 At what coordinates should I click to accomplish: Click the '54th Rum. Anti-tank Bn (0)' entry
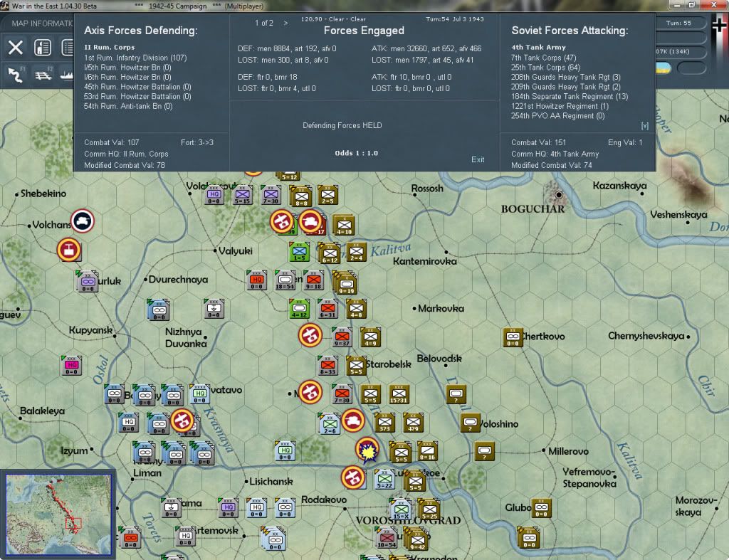pos(128,106)
